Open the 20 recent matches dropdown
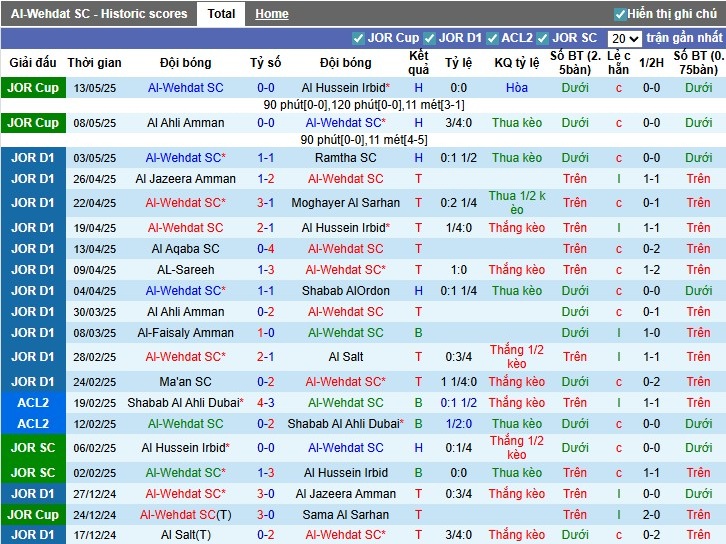 click(x=625, y=38)
